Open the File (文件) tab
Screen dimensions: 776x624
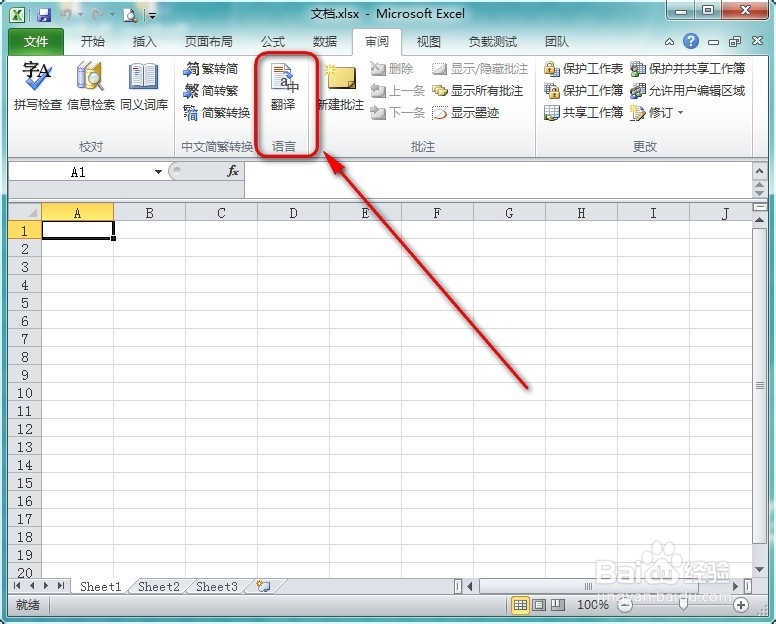pos(36,42)
